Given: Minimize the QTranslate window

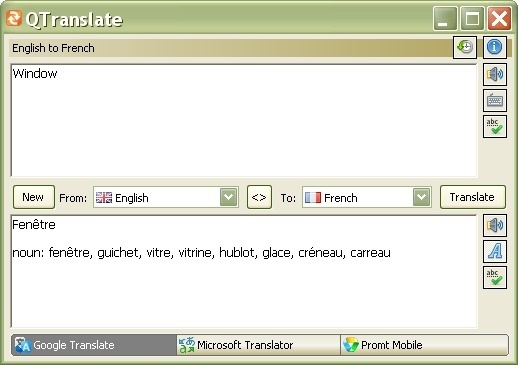Looking at the screenshot, I should click(445, 18).
